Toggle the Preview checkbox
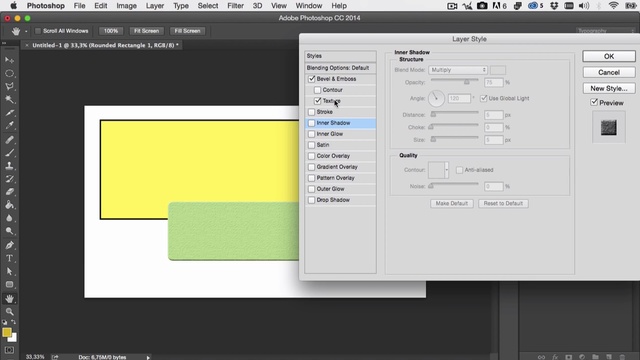The height and width of the screenshot is (360, 640). click(x=594, y=102)
